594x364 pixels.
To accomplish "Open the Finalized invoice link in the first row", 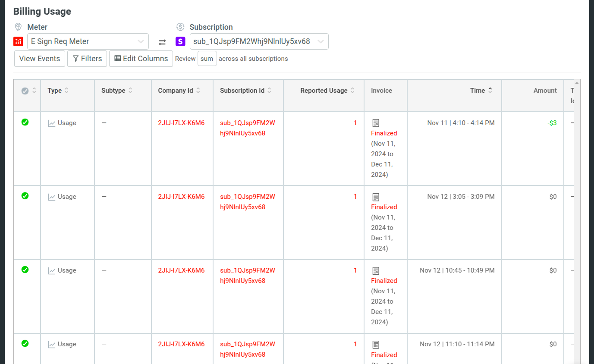I will pyautogui.click(x=384, y=133).
